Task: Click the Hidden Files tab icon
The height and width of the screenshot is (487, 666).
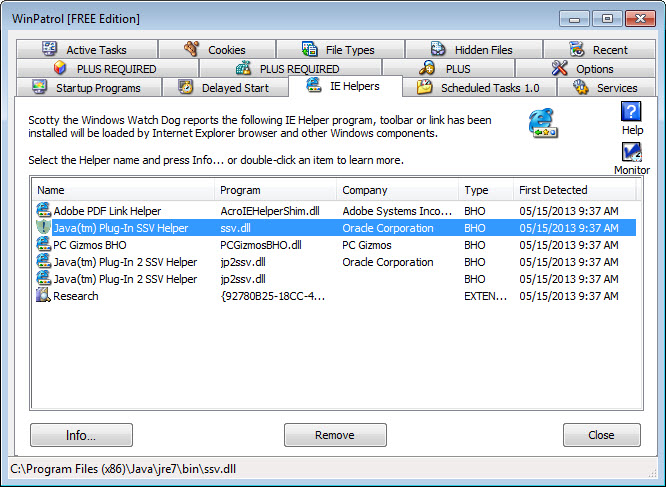Action: [x=438, y=49]
